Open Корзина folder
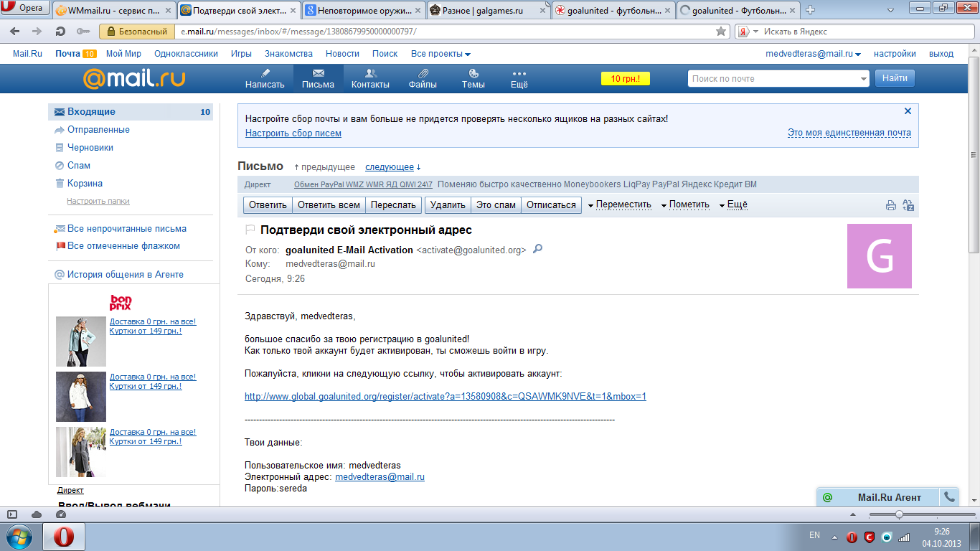980x551 pixels. click(x=85, y=184)
